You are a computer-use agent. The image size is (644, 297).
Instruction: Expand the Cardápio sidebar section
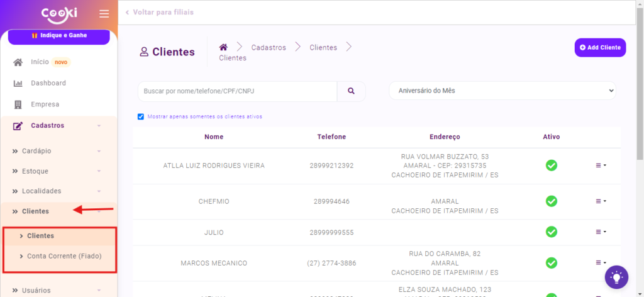tap(58, 151)
